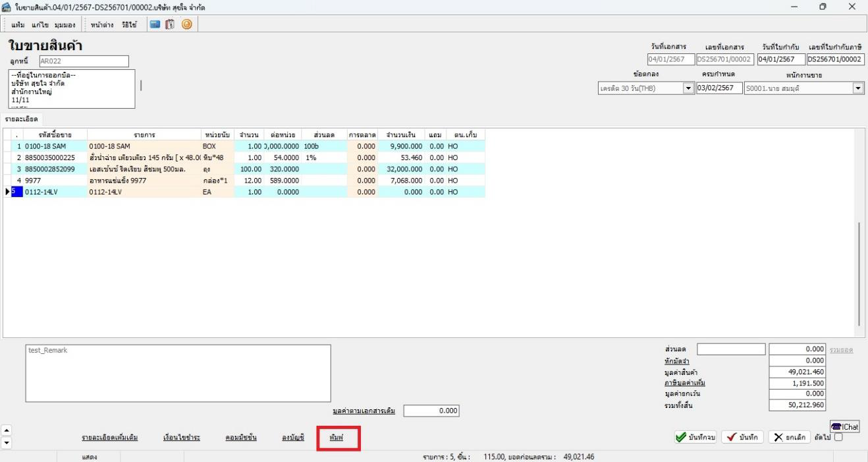
Task: Click the red checkmark บันทึก button
Action: pos(742,437)
